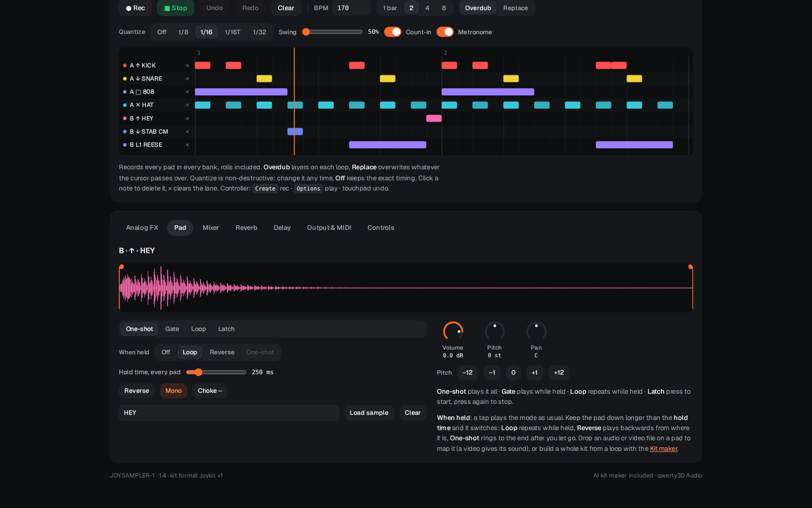Open the Output & MIDI tab
This screenshot has height=508, width=812.
(329, 228)
